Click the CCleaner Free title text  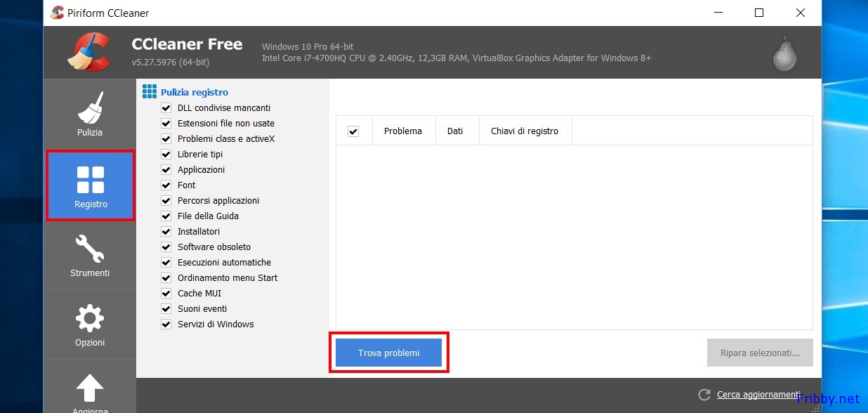tap(187, 44)
